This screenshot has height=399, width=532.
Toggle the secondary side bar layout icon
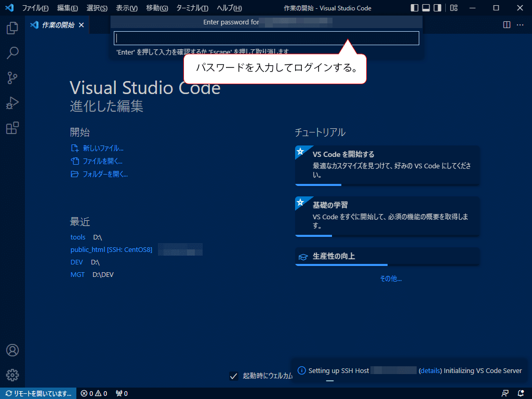tap(437, 8)
